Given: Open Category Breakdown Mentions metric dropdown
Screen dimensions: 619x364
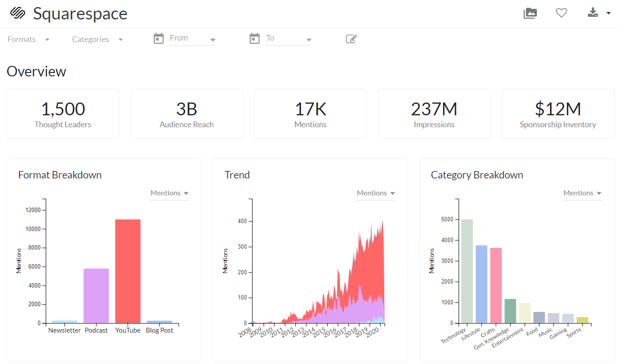Looking at the screenshot, I should pos(582,193).
